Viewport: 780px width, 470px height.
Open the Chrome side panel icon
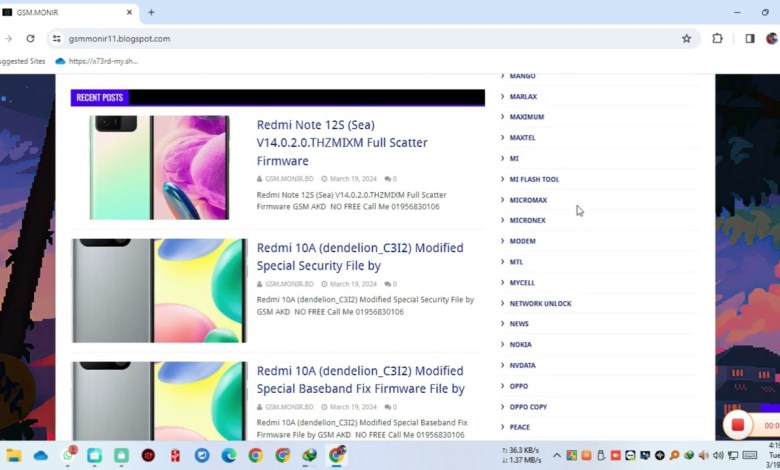749,39
